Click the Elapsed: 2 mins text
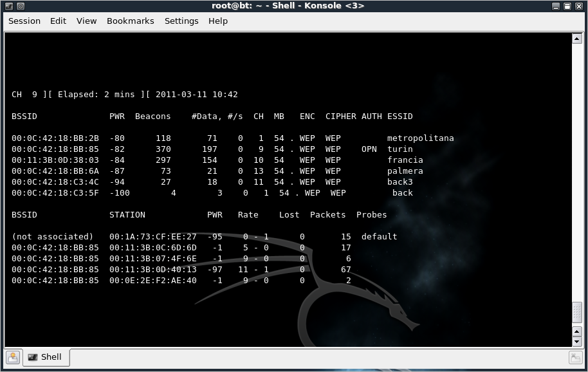This screenshot has height=372, width=588. (x=96, y=95)
